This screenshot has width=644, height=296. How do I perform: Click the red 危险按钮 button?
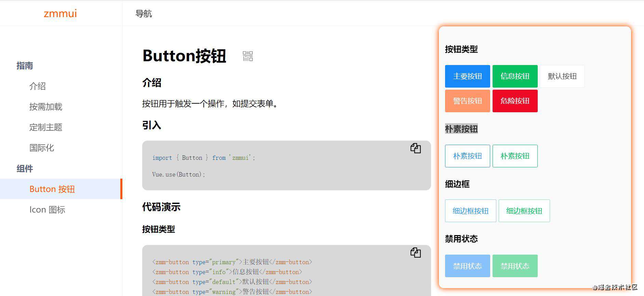515,101
